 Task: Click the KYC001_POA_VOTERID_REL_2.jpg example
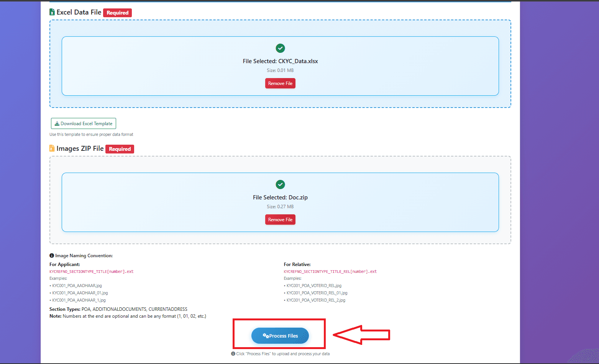coord(316,300)
